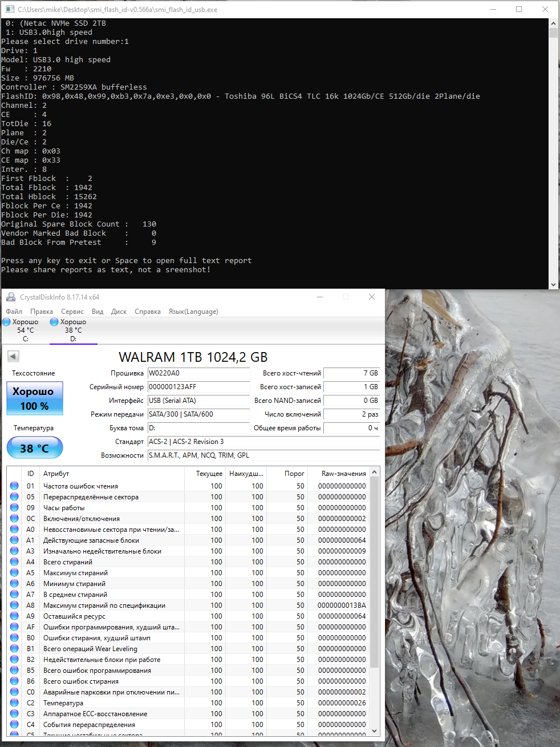Screen dimensions: 560x747
Task: Click 'Original Spare Block Count' console line
Action: 79,224
